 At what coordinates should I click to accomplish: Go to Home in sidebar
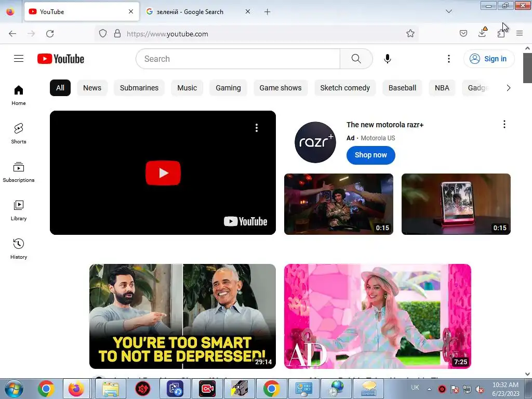[x=19, y=96]
